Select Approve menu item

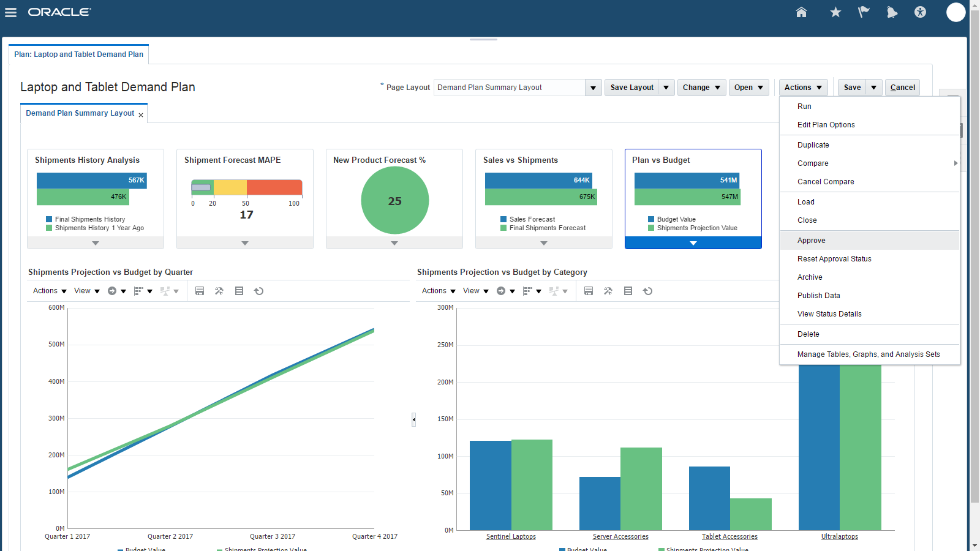[x=870, y=241]
